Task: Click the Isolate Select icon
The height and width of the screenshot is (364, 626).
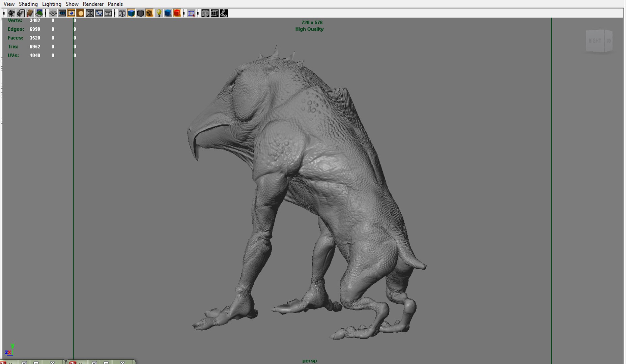Action: pyautogui.click(x=191, y=13)
